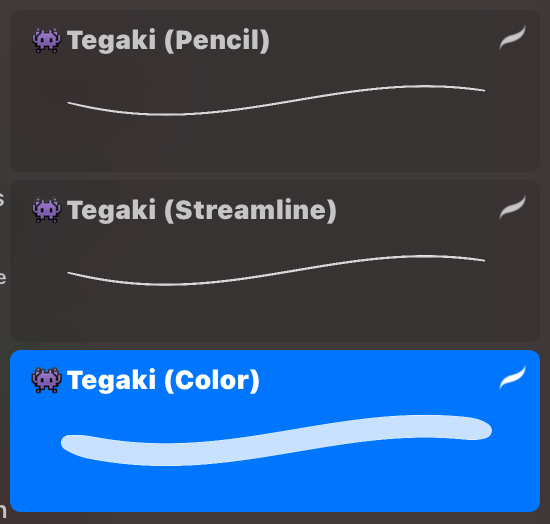Image resolution: width=550 pixels, height=524 pixels.
Task: Tap the brush-stroke icon on the Tegaki (Pencil) card
Action: (512, 38)
